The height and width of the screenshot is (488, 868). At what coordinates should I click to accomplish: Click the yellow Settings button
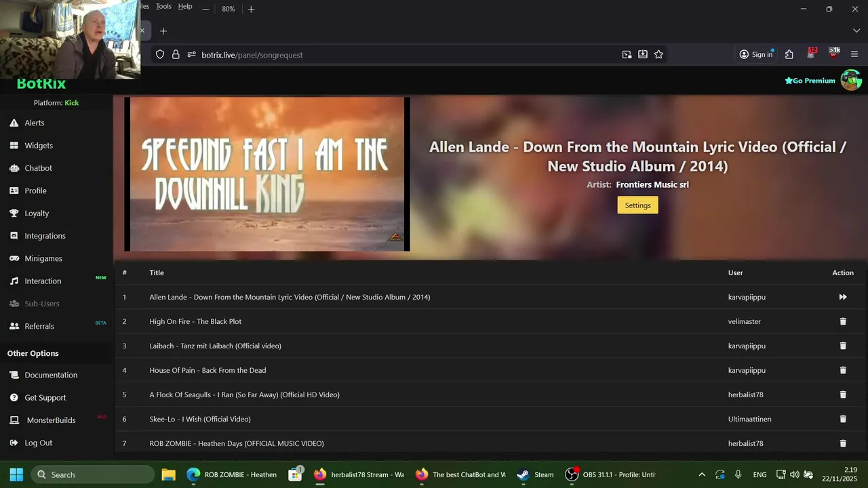pyautogui.click(x=637, y=205)
